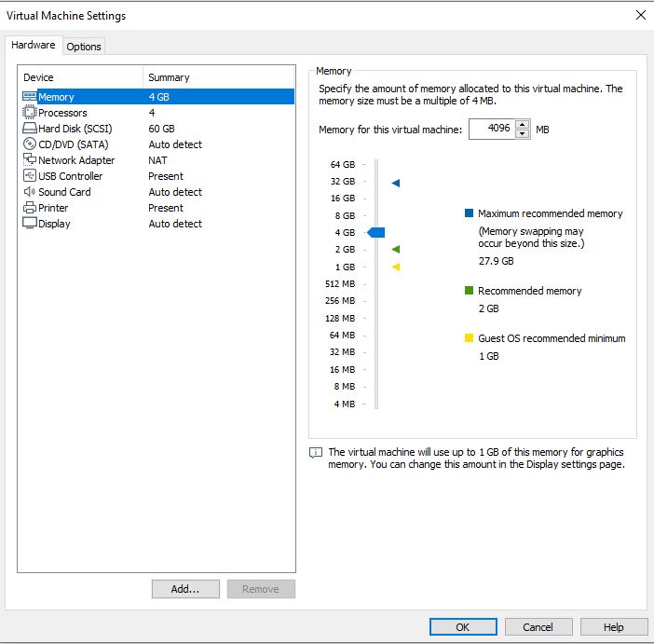654x644 pixels.
Task: Click the '16 GB' slider scale label
Action: tap(343, 199)
